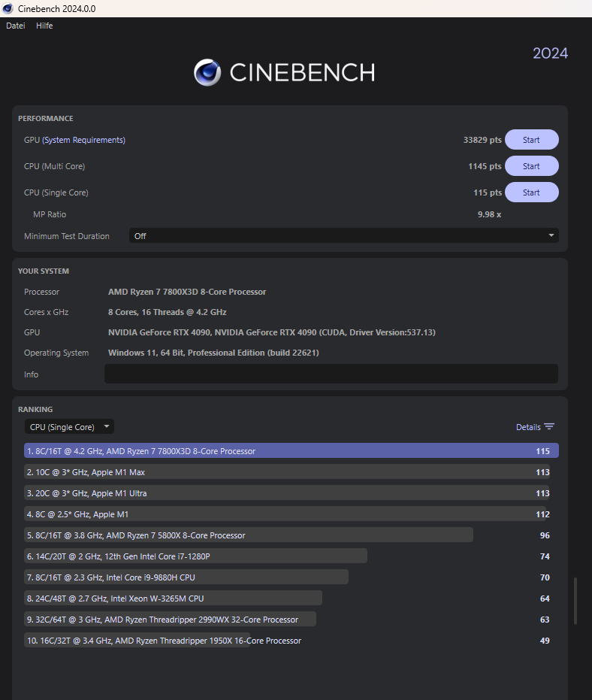This screenshot has height=700, width=592.
Task: Click the 2024 version label
Action: (550, 53)
